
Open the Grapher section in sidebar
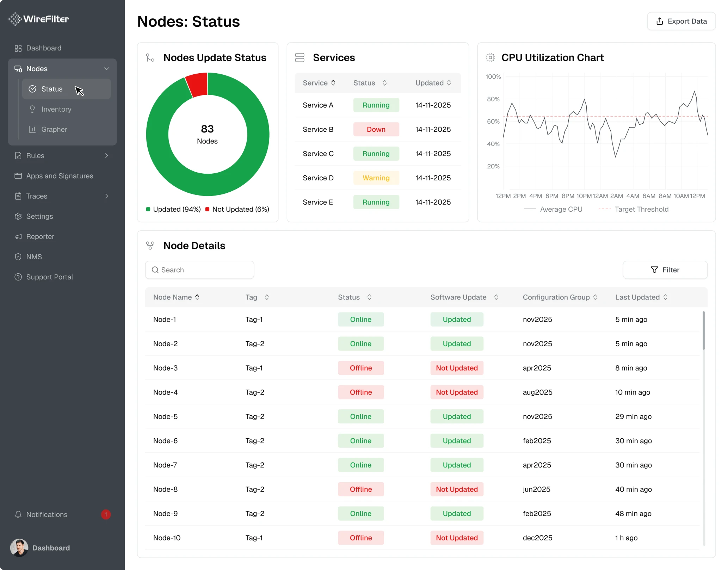[54, 129]
